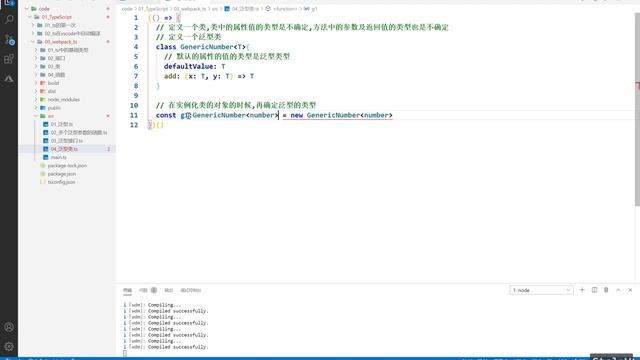Viewport: 640px width, 360px height.
Task: Click '01_TypeScript' in the breadcrumb path
Action: pyautogui.click(x=153, y=9)
